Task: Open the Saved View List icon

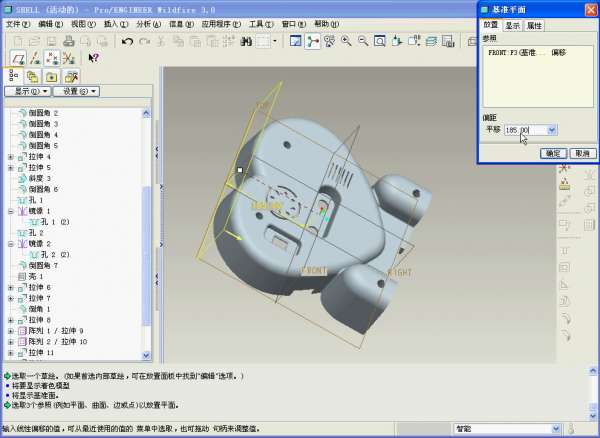Action: (x=414, y=41)
